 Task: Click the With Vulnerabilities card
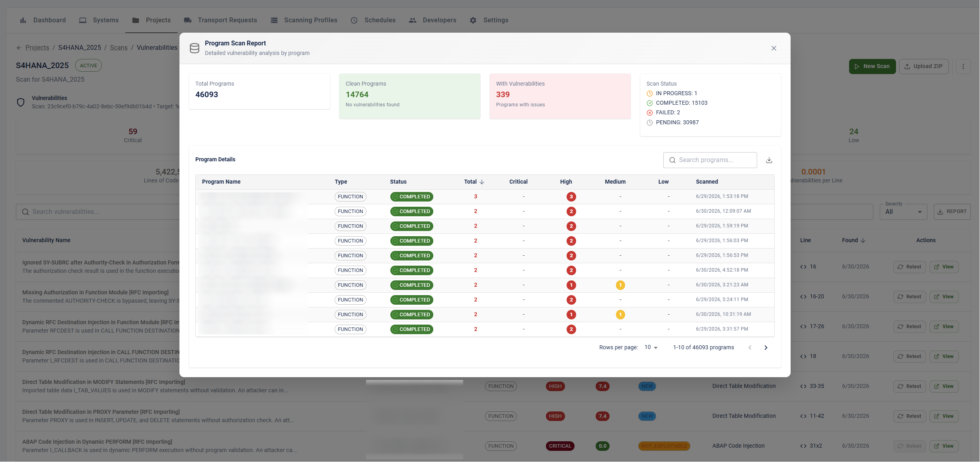560,96
